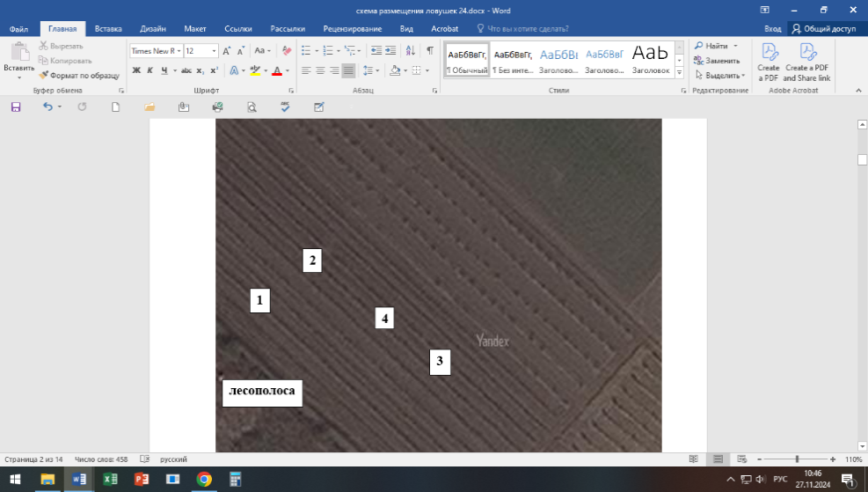This screenshot has width=868, height=492.
Task: Justify paragraph text
Action: (x=348, y=70)
